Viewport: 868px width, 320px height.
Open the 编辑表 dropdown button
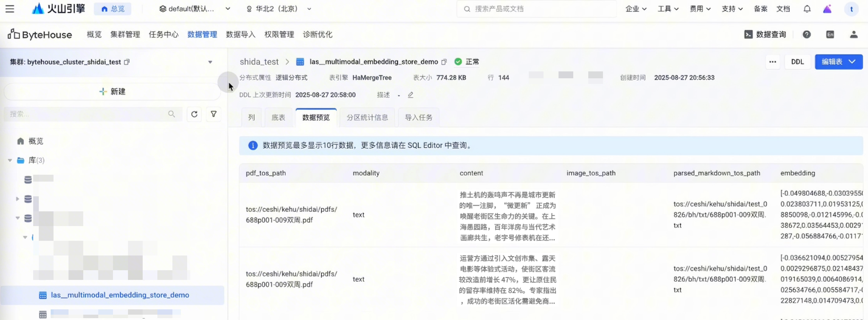tap(839, 62)
